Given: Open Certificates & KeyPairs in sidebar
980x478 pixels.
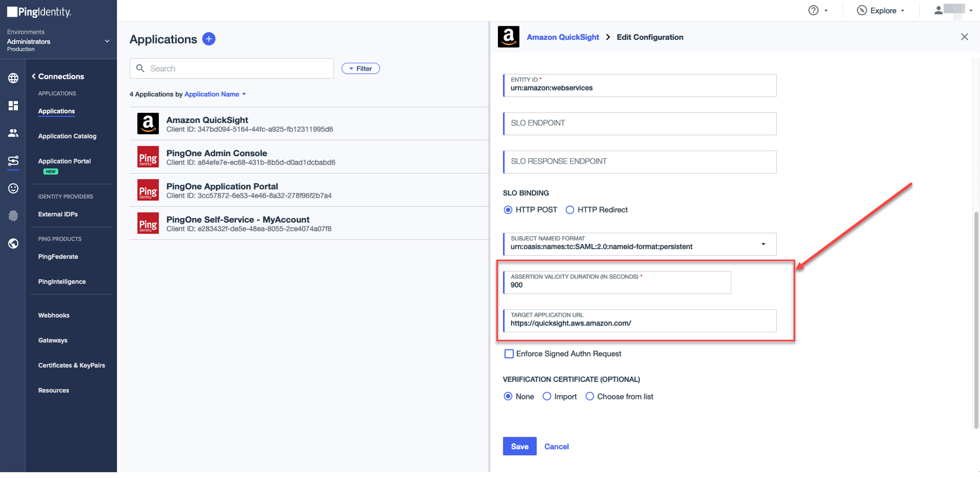Looking at the screenshot, I should (x=71, y=366).
